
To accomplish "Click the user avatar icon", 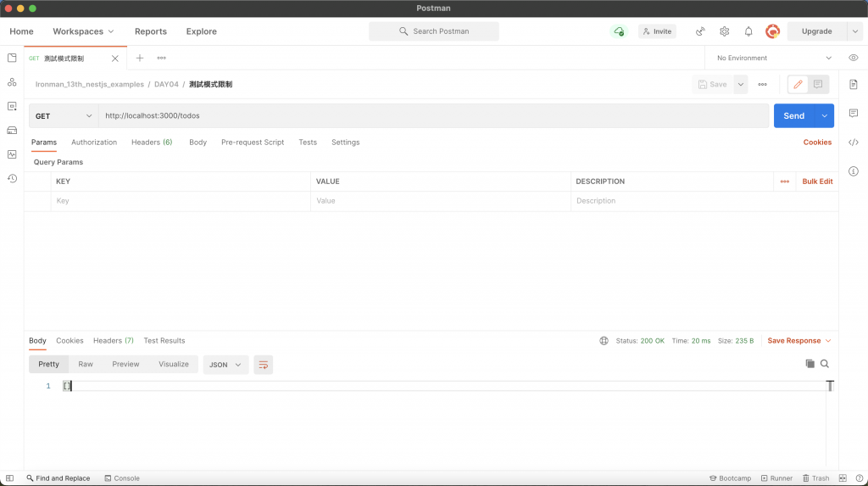I will pyautogui.click(x=772, y=31).
